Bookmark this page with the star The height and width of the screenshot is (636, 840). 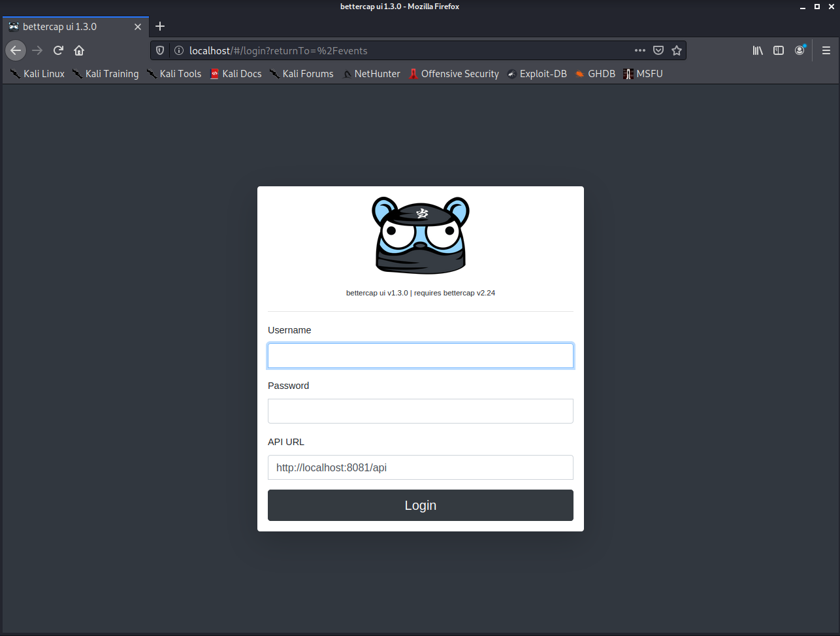[x=677, y=50]
